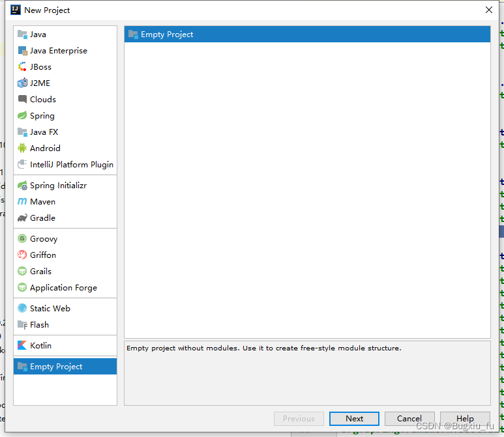Viewport: 504px width, 437px height.
Task: Click the 'Empty project without modules' description text
Action: click(x=264, y=348)
